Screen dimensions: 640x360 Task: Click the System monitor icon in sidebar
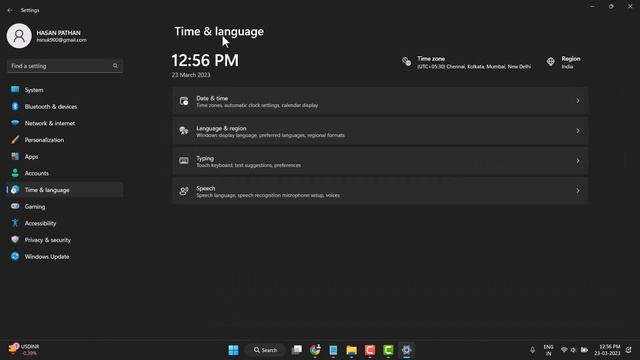pyautogui.click(x=15, y=90)
